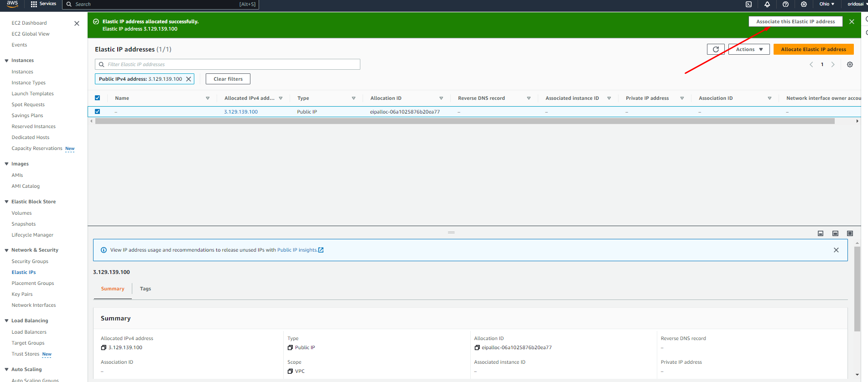The image size is (868, 382).
Task: Open Elastic IPs in sidebar
Action: tap(24, 273)
